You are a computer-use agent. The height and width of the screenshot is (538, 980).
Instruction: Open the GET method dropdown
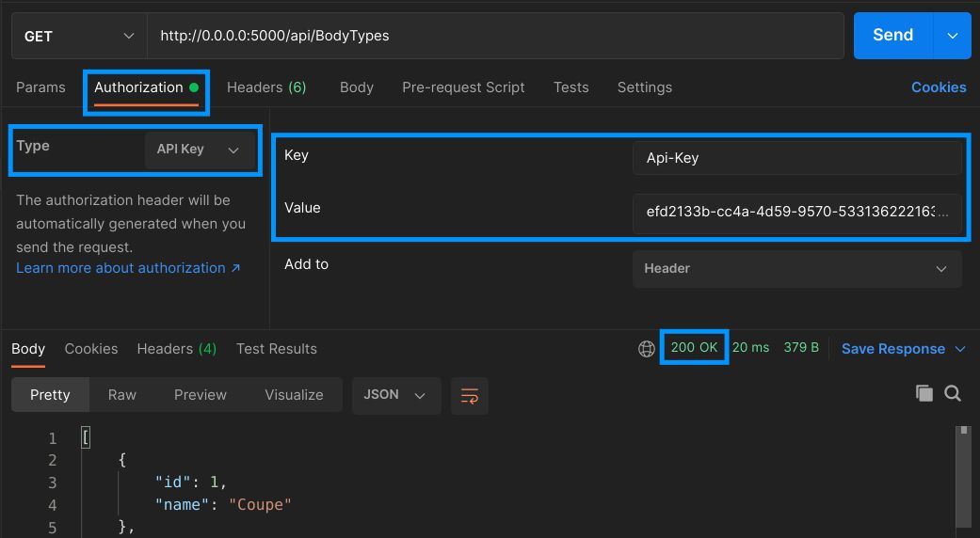point(79,36)
